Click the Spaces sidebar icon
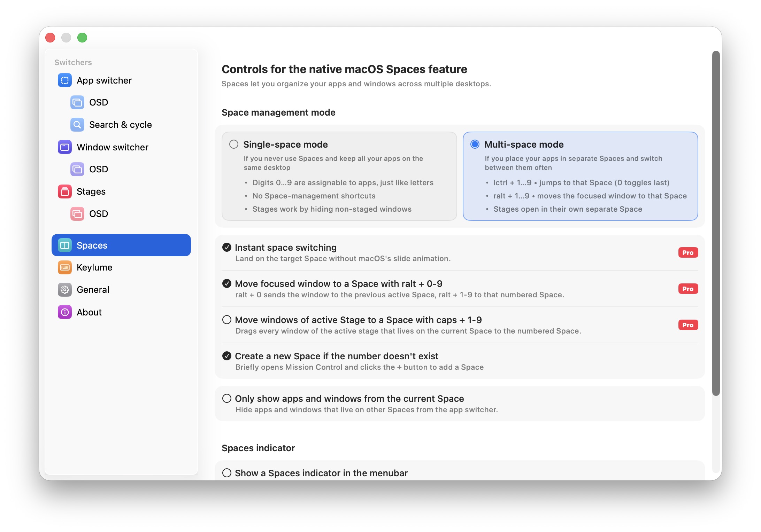Screen dimensions: 761x532 tap(65, 245)
